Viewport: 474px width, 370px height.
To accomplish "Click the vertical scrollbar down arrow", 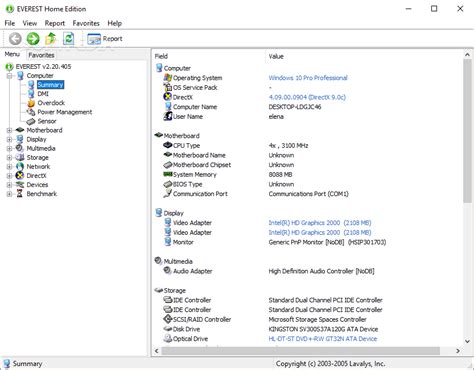I will coord(467,342).
